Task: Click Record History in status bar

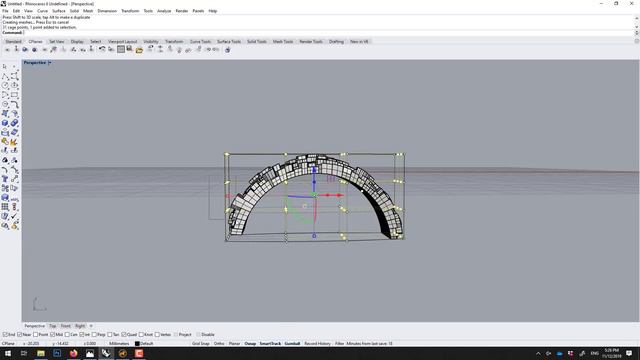Action: coord(318,344)
